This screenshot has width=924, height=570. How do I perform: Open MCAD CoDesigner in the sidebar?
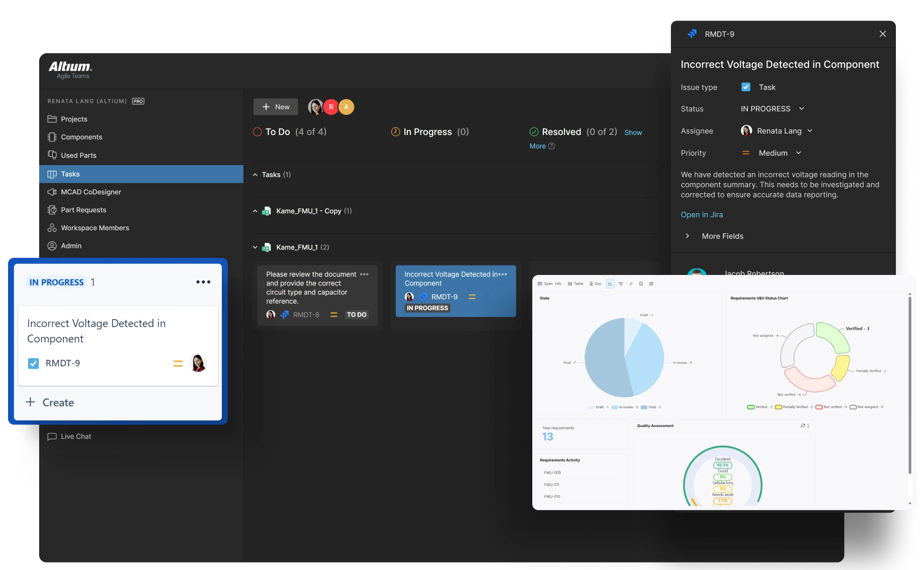pyautogui.click(x=90, y=192)
